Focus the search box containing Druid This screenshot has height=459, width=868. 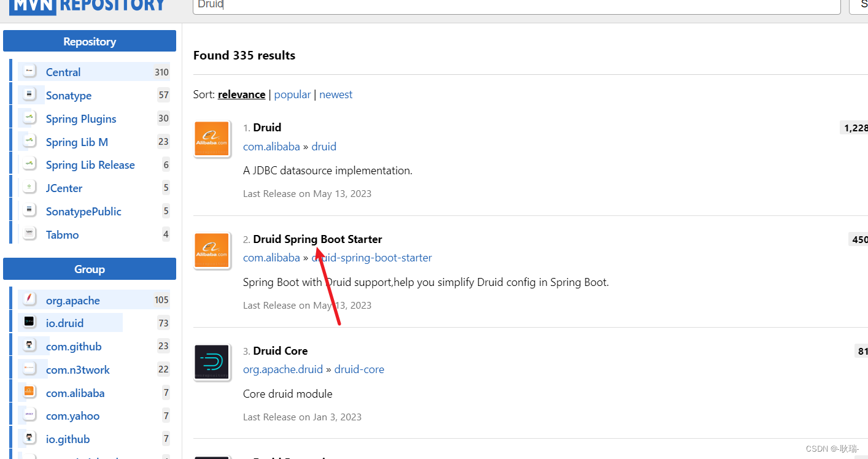(x=516, y=5)
